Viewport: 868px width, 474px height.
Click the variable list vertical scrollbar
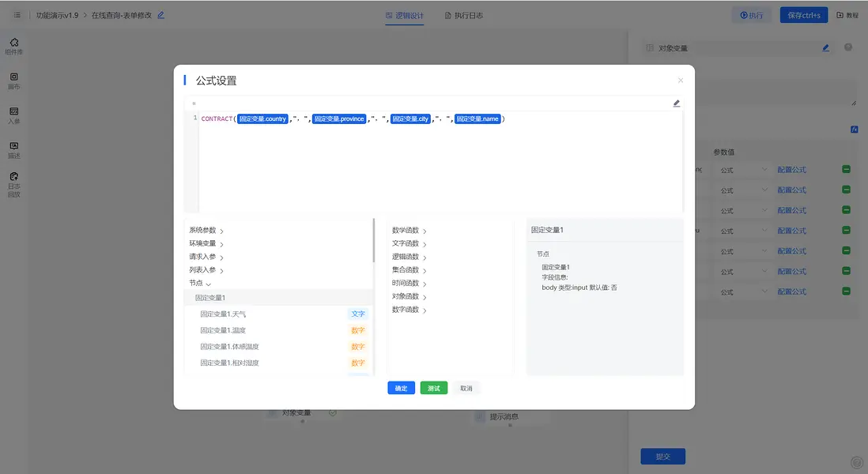pyautogui.click(x=374, y=241)
